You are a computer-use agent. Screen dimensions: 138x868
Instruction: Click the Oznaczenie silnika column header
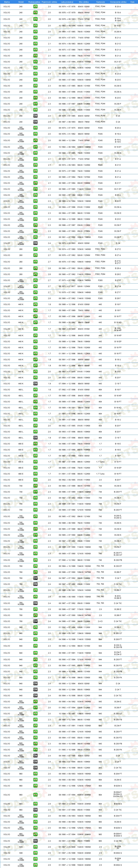(118, 2)
